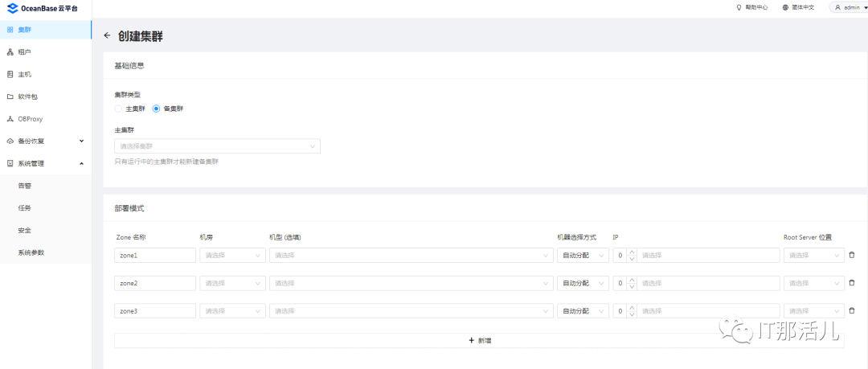Switch language via 简体中文
868x369 pixels.
coord(798,8)
